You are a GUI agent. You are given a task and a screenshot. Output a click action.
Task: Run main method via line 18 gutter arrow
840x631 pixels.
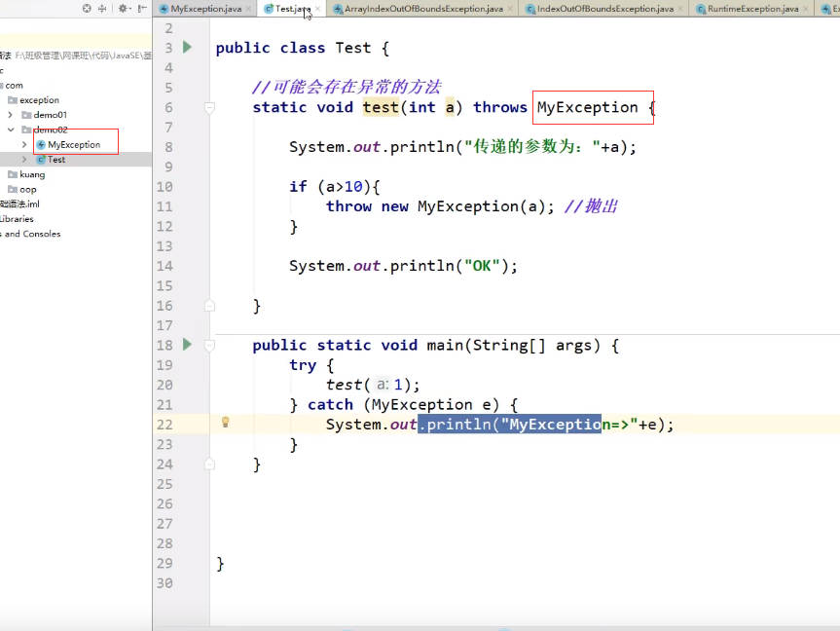pyautogui.click(x=187, y=344)
